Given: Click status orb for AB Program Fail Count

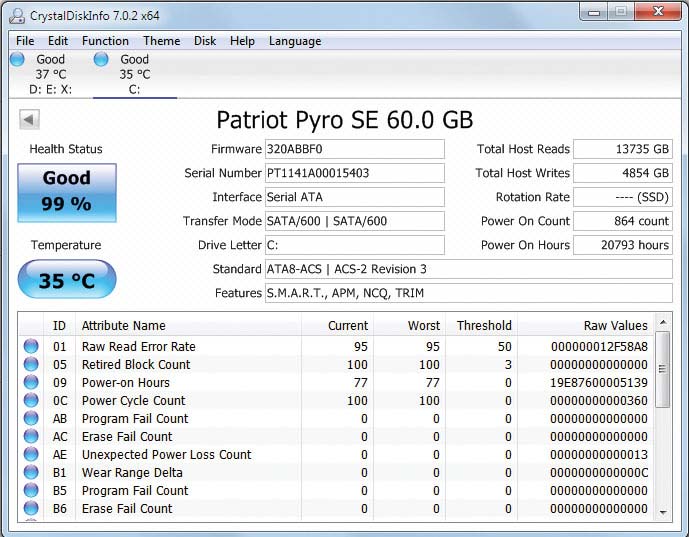Looking at the screenshot, I should coord(31,418).
